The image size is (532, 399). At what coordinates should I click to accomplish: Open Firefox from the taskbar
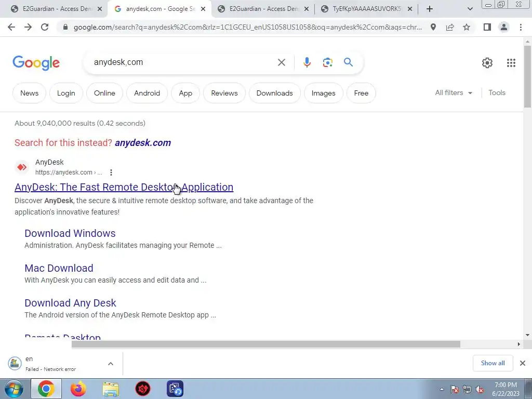tap(78, 389)
